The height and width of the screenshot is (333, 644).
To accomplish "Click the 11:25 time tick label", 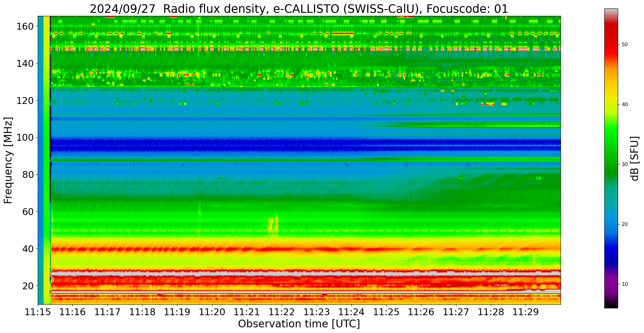I will coord(386,312).
